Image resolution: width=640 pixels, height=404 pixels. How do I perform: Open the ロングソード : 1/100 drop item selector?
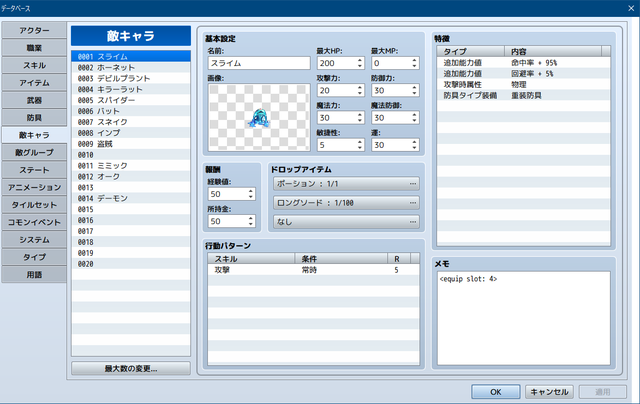[x=346, y=203]
